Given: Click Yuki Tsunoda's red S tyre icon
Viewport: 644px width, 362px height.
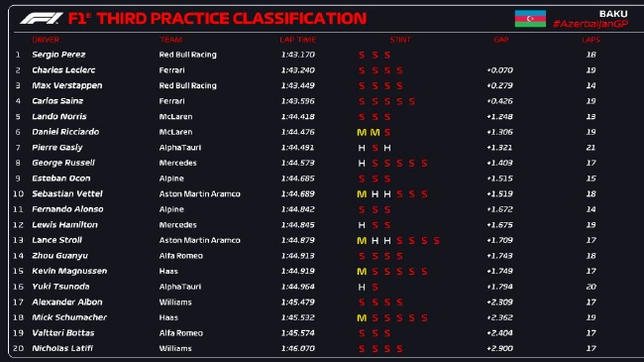Looking at the screenshot, I should 375,288.
